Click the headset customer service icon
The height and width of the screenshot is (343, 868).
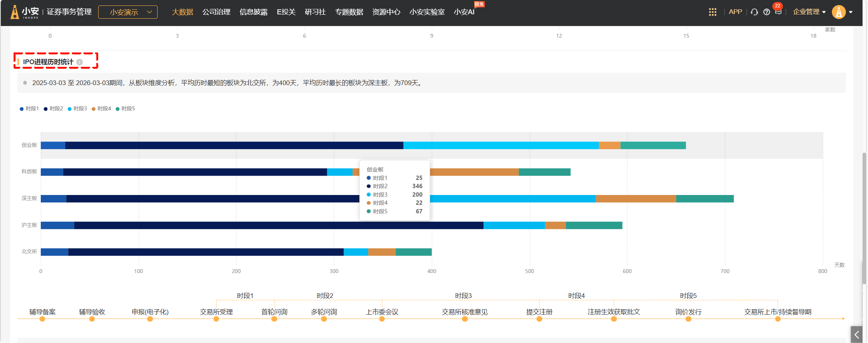pyautogui.click(x=754, y=12)
